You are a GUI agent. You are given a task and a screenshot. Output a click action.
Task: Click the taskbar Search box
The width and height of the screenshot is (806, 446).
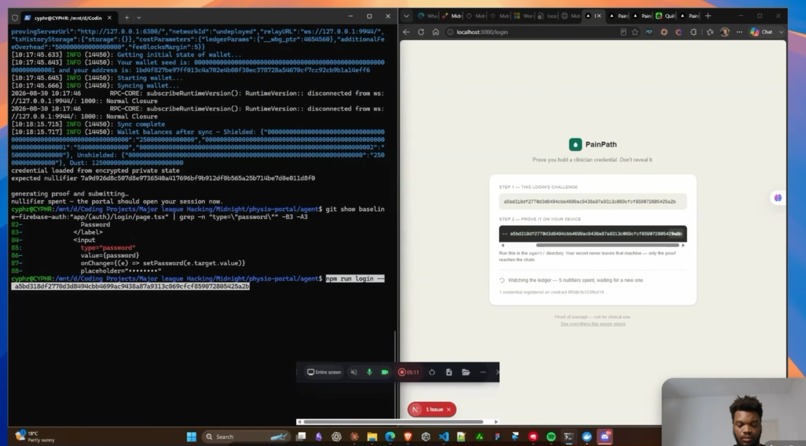coord(247,437)
